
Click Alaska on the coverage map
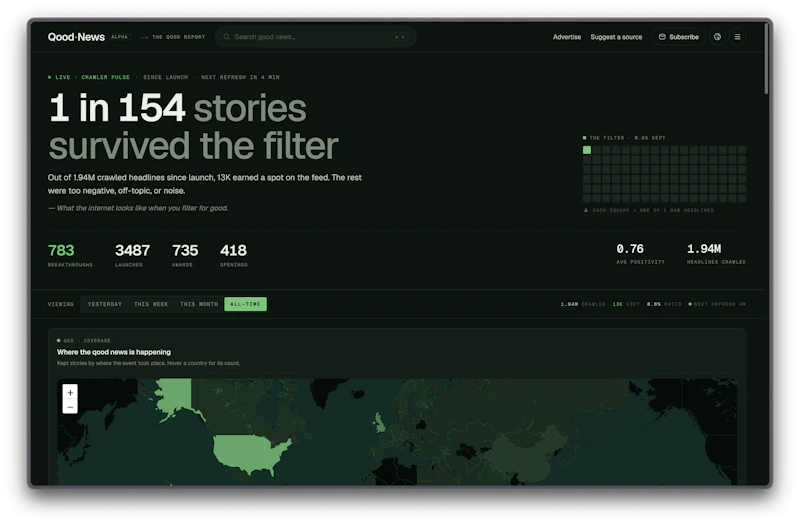[x=175, y=395]
